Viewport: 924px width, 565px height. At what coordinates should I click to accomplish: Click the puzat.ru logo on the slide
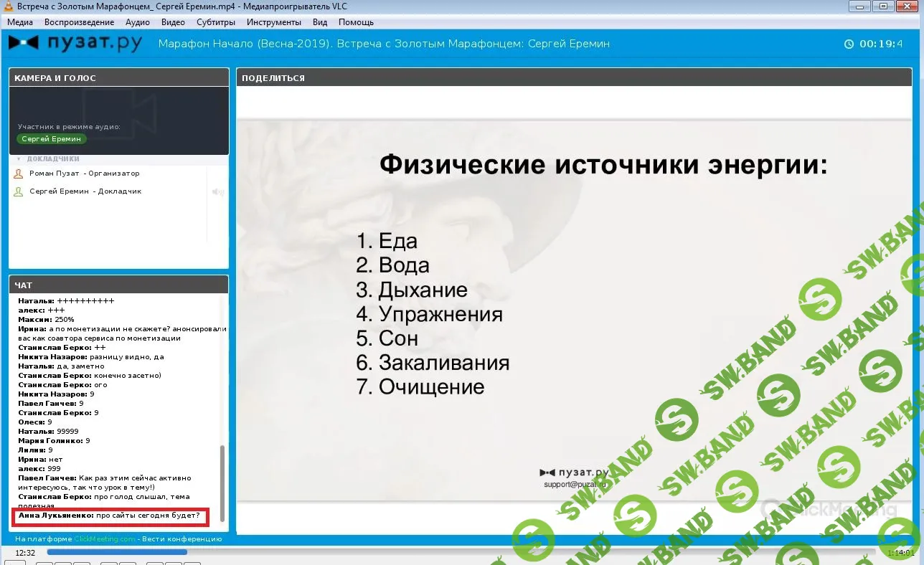[574, 472]
